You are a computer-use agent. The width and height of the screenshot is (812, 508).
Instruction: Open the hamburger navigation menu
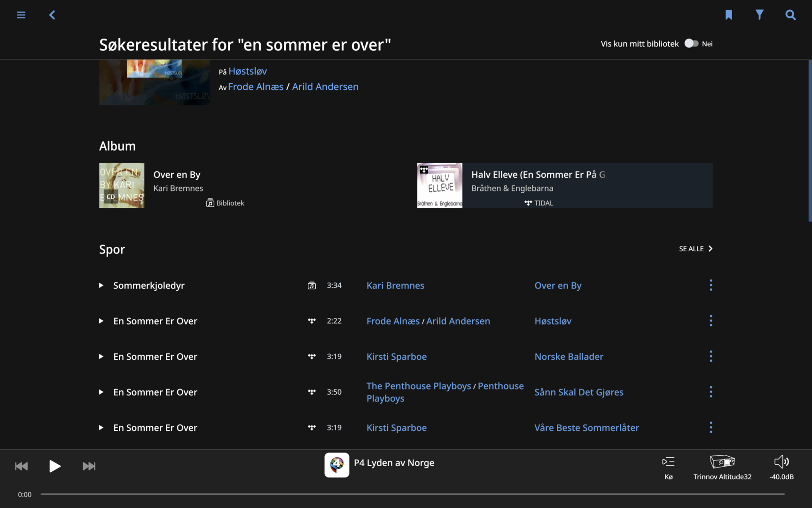[21, 15]
